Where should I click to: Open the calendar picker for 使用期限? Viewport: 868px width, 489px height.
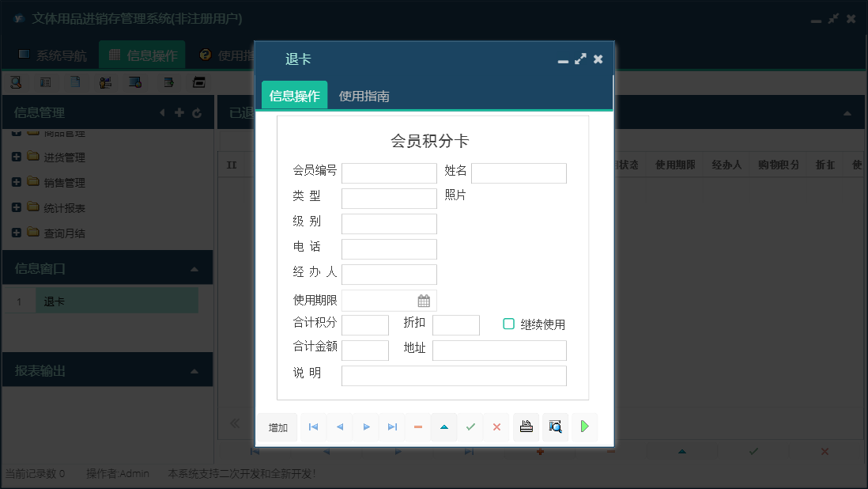pyautogui.click(x=423, y=301)
